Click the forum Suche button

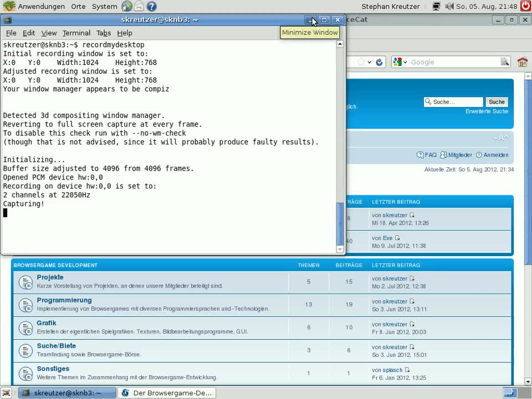point(497,102)
